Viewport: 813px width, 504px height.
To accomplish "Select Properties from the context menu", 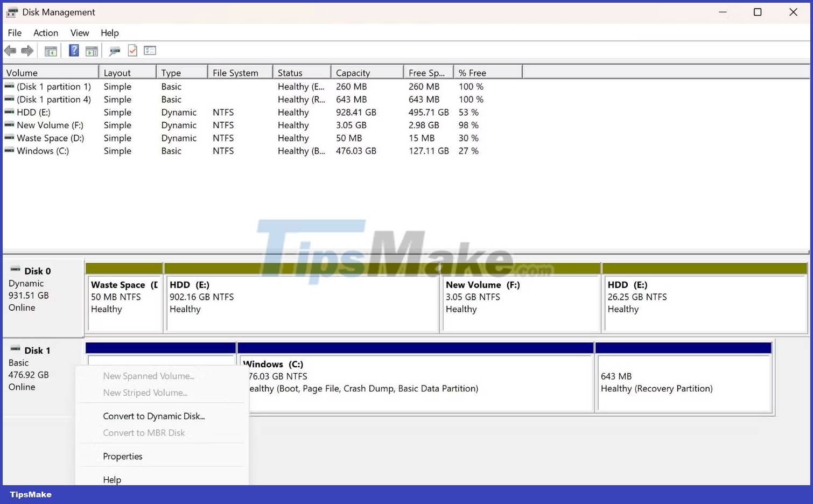I will point(122,456).
